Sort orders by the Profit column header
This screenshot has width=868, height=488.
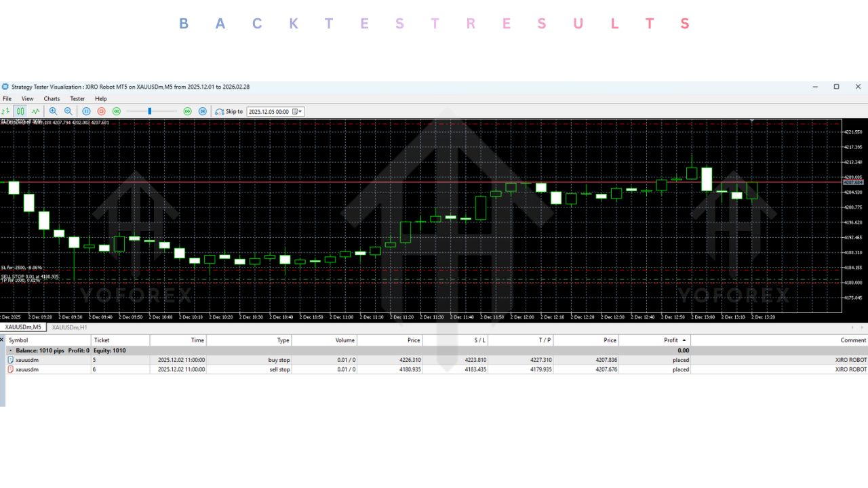[670, 340]
